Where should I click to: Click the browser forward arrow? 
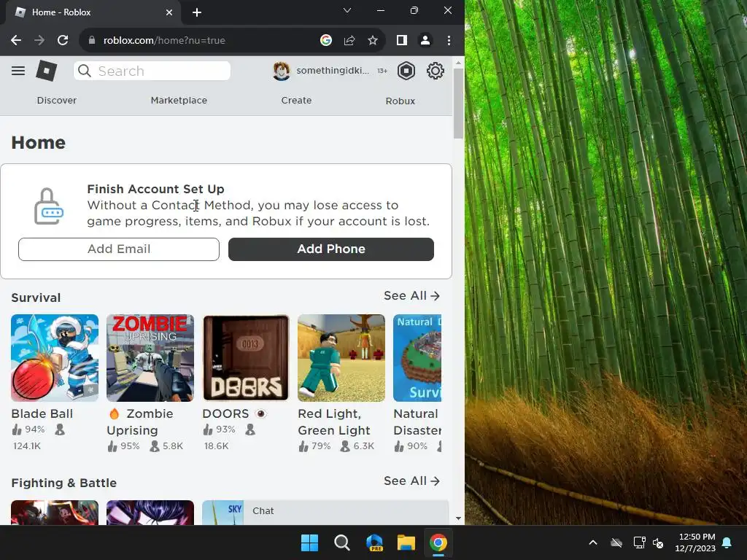click(39, 41)
